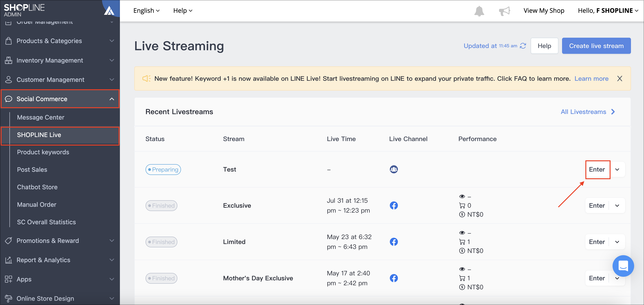Follow the Learn more link in banner
The width and height of the screenshot is (644, 305).
(591, 79)
